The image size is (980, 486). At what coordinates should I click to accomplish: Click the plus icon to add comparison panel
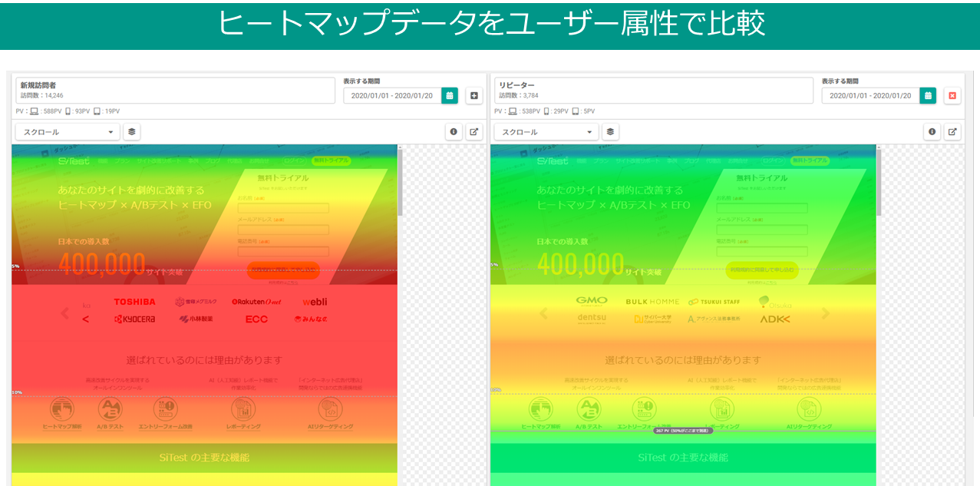[474, 96]
